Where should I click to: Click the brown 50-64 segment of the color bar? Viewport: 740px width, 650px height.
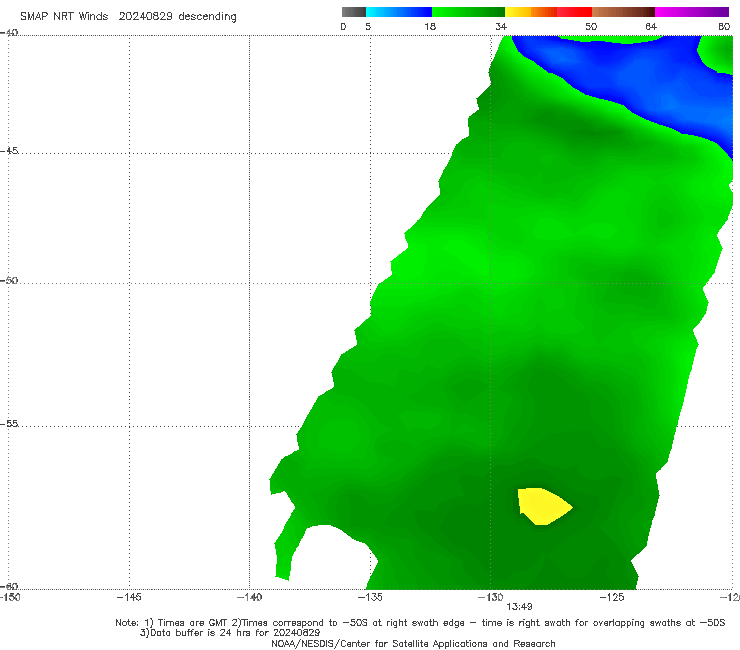point(623,12)
